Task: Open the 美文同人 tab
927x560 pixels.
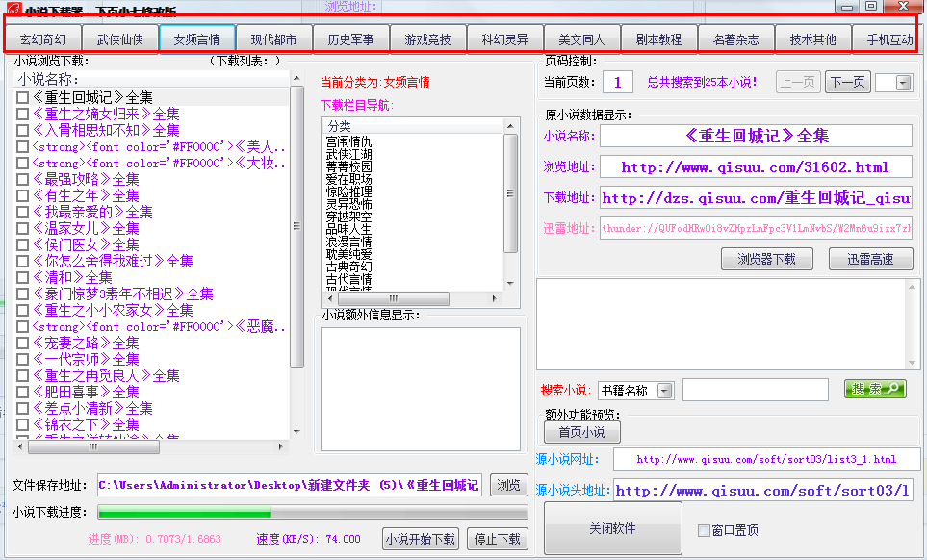Action: tap(581, 39)
